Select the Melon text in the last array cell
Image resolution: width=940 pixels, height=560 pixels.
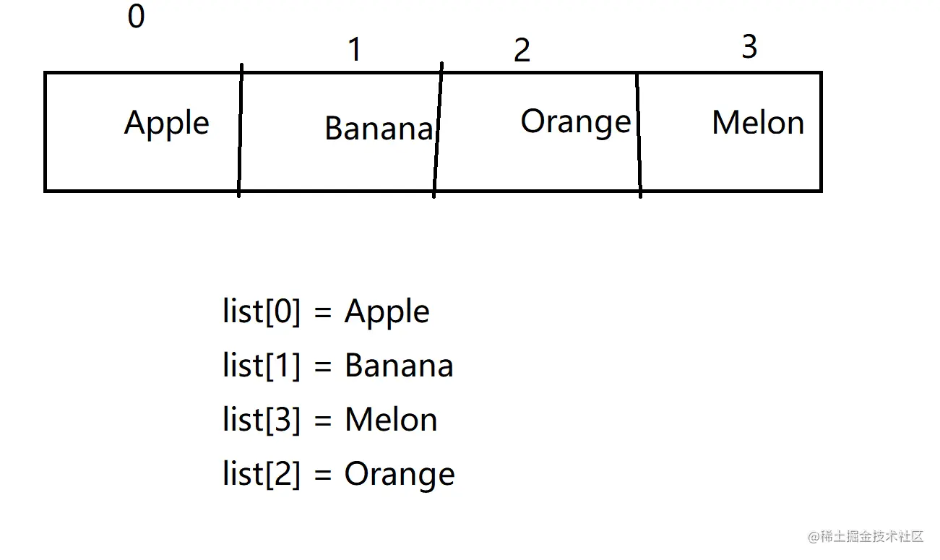(x=758, y=123)
